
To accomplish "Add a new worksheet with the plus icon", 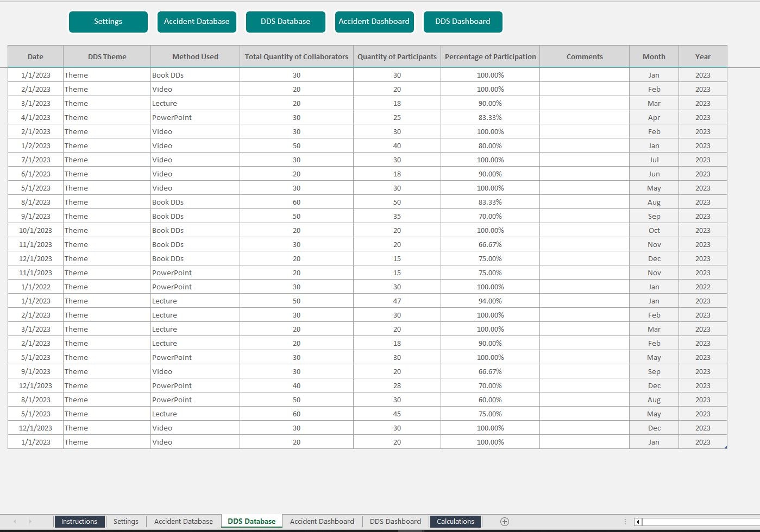I will pos(504,521).
